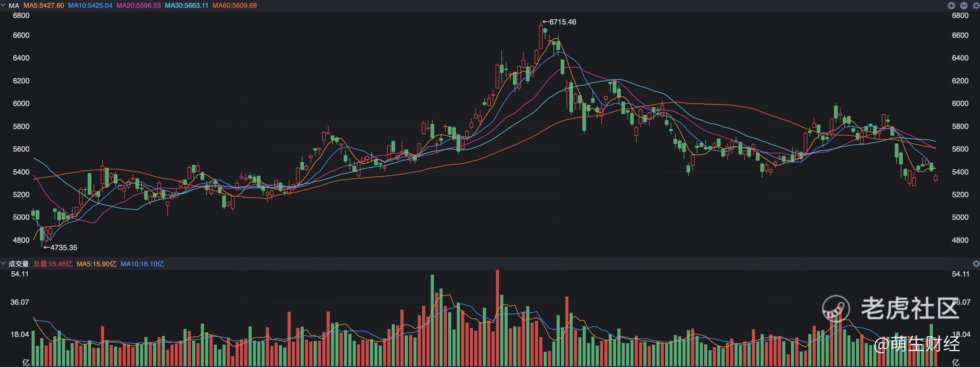Click the zoom in plus icon
Image resolution: width=980 pixels, height=367 pixels.
click(951, 5)
